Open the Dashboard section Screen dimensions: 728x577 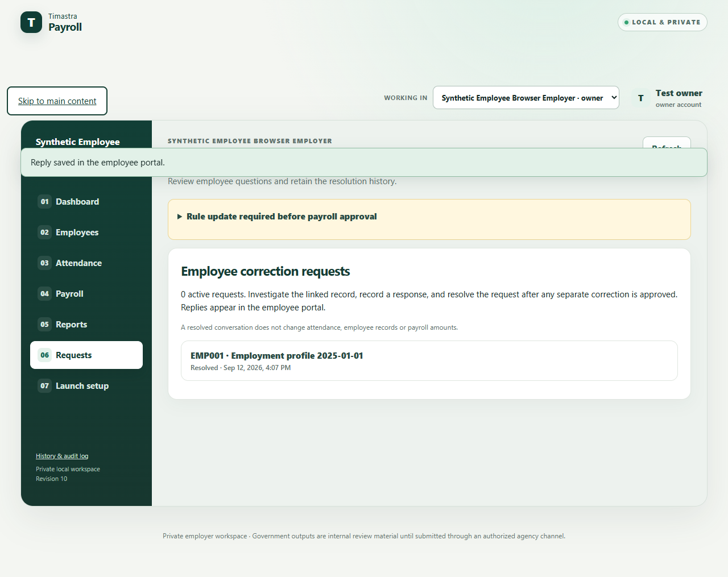click(x=86, y=202)
